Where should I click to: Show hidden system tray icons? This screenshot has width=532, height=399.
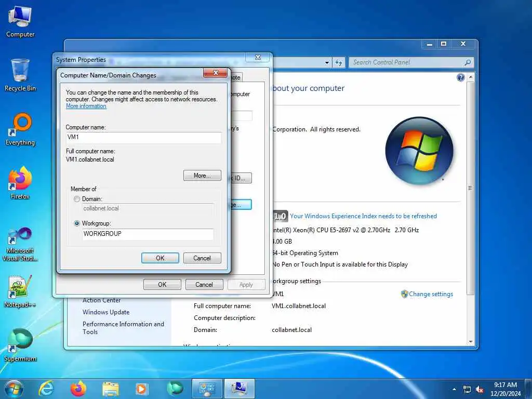(x=454, y=389)
